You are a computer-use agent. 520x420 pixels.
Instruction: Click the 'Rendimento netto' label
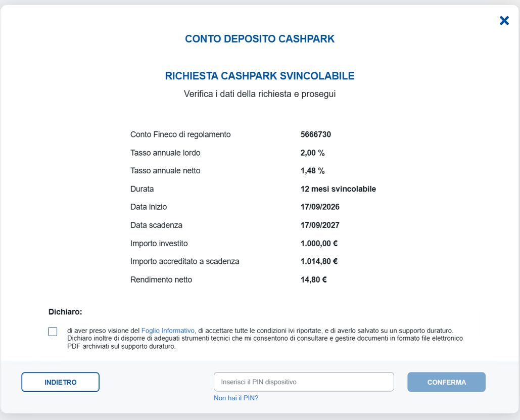[161, 279]
